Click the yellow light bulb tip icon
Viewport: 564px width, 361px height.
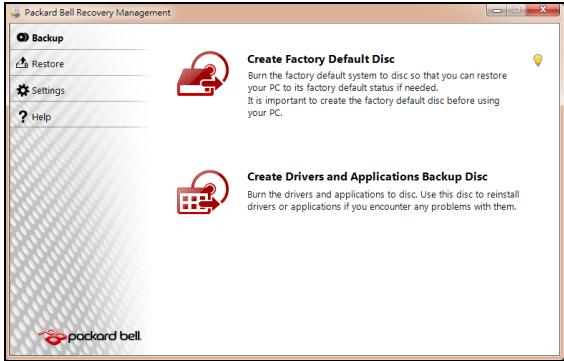click(537, 60)
